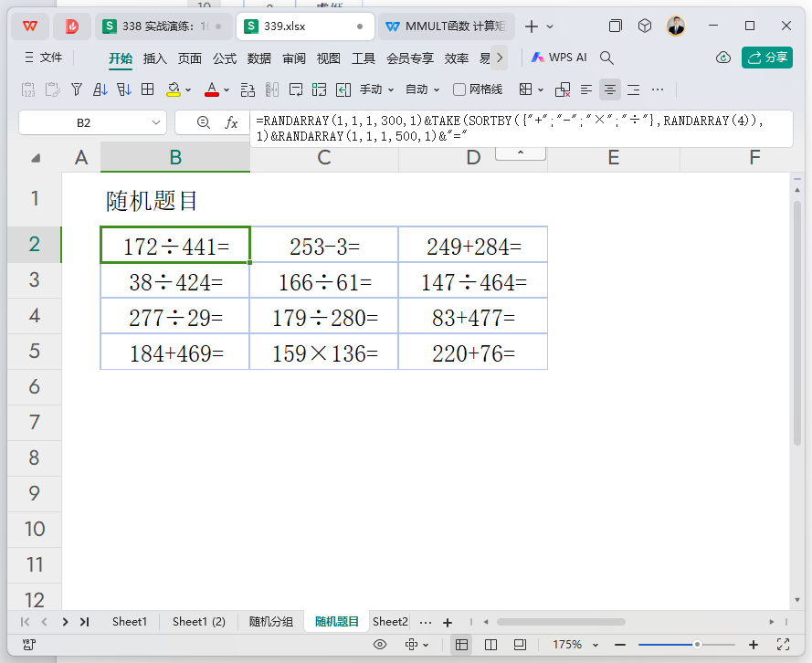Screen dimensions: 812x663
Task: Click the select all corner triangle
Action: coord(36,158)
